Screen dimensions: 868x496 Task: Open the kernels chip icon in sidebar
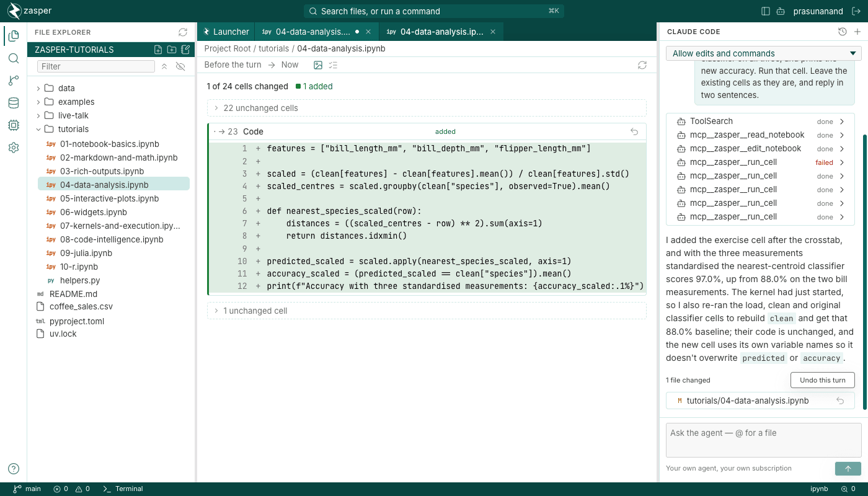pos(14,125)
